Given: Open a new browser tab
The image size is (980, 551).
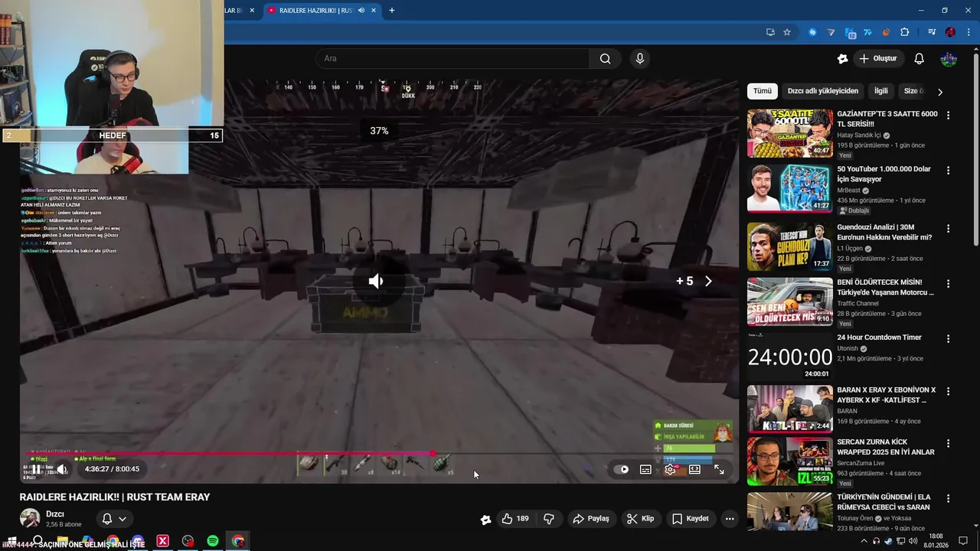Looking at the screenshot, I should (392, 11).
